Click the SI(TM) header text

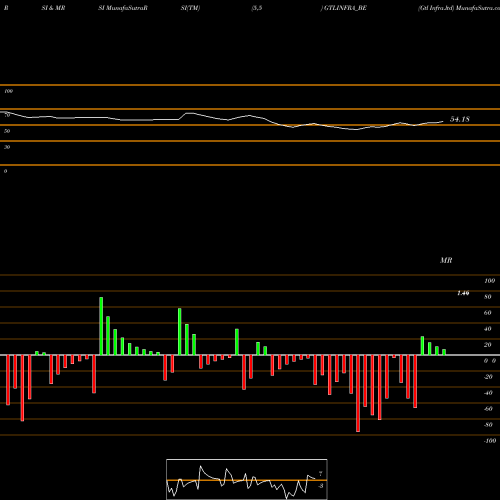pyautogui.click(x=190, y=8)
